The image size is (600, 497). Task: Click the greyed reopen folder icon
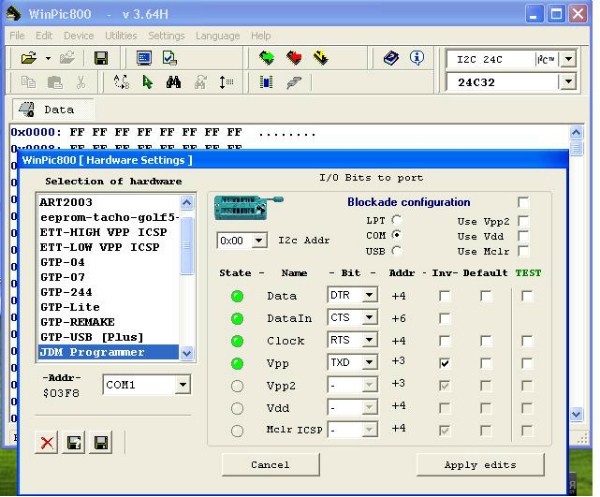click(x=67, y=58)
